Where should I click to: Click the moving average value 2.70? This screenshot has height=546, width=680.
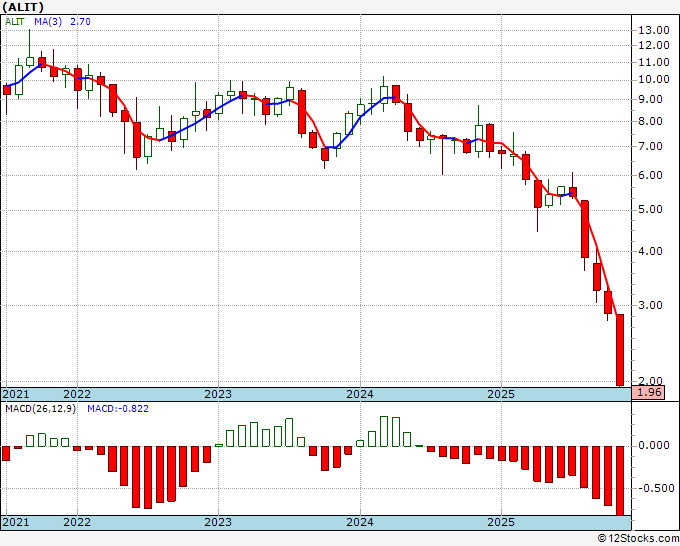pos(81,21)
